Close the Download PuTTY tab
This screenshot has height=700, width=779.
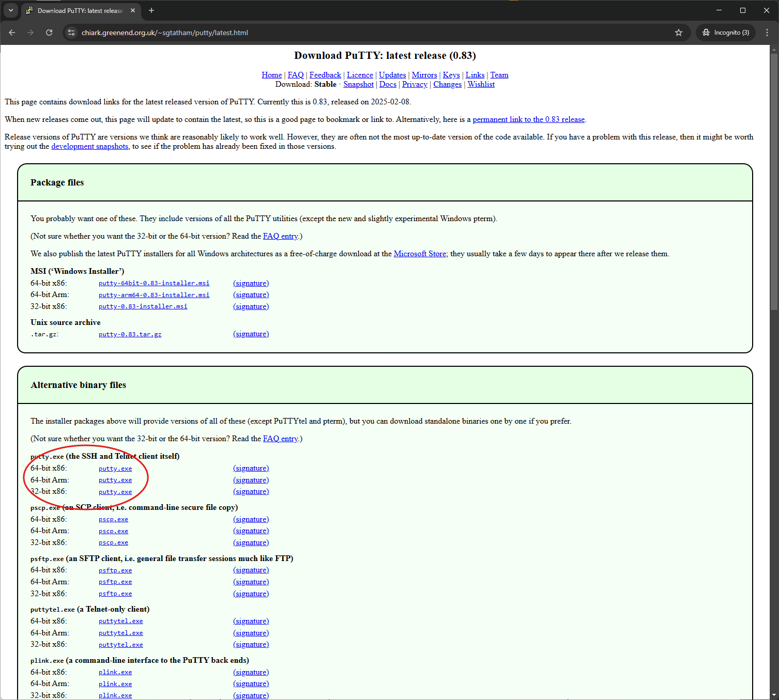[x=133, y=10]
